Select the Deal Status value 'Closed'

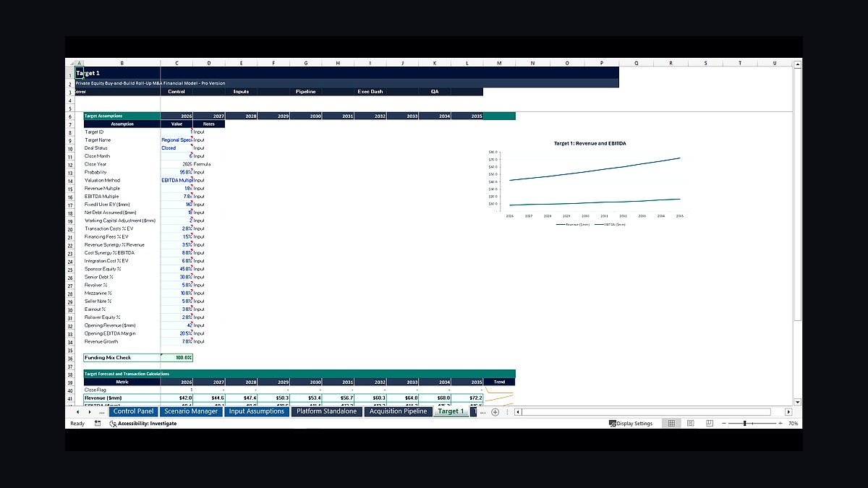point(176,148)
